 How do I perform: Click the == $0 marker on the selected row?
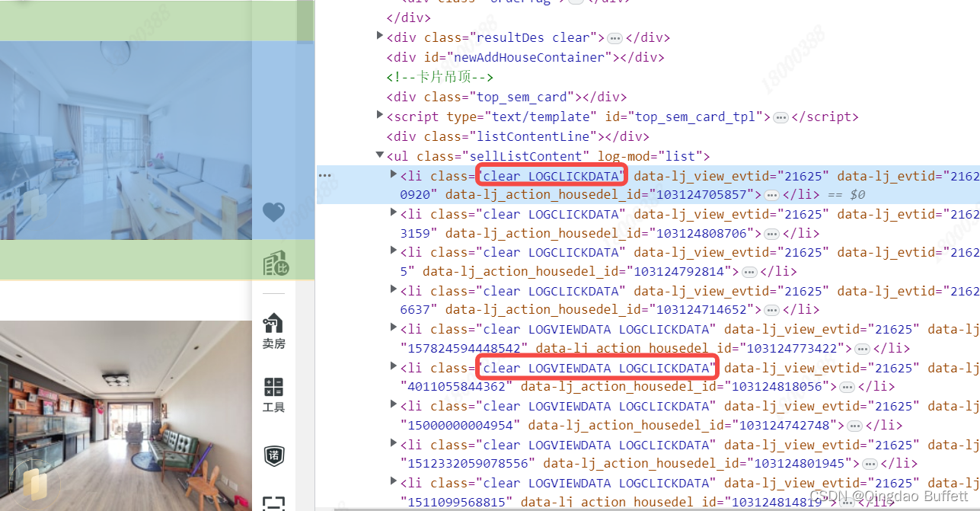[x=846, y=195]
